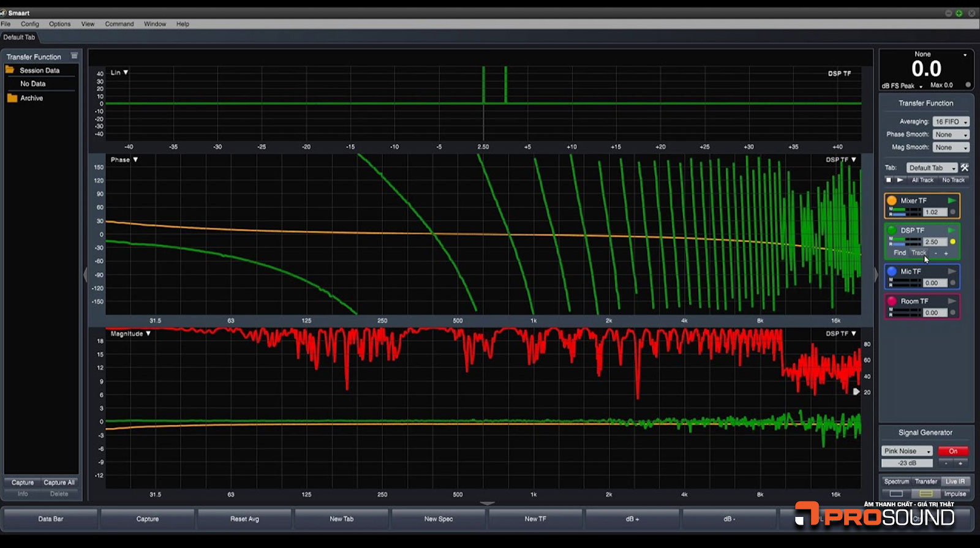The image size is (980, 548).
Task: Open tab settings with the wrench-hammer icon
Action: (965, 167)
